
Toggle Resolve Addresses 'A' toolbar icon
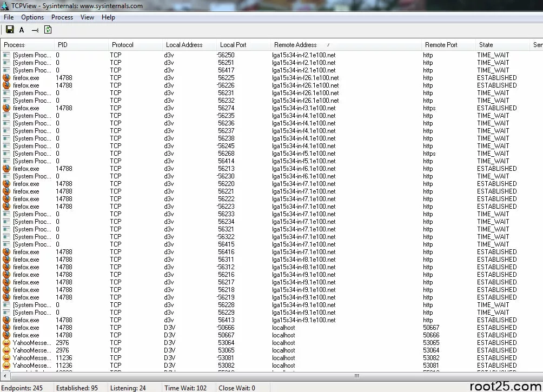tap(22, 30)
